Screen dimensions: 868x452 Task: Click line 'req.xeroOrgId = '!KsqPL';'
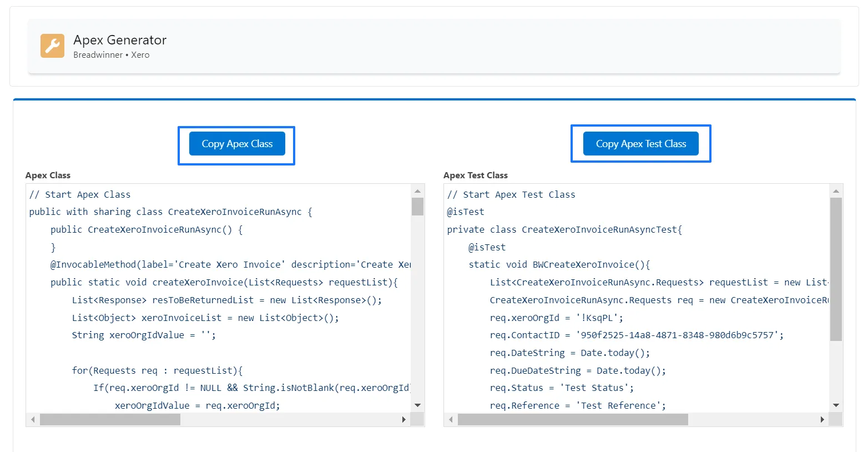click(557, 318)
